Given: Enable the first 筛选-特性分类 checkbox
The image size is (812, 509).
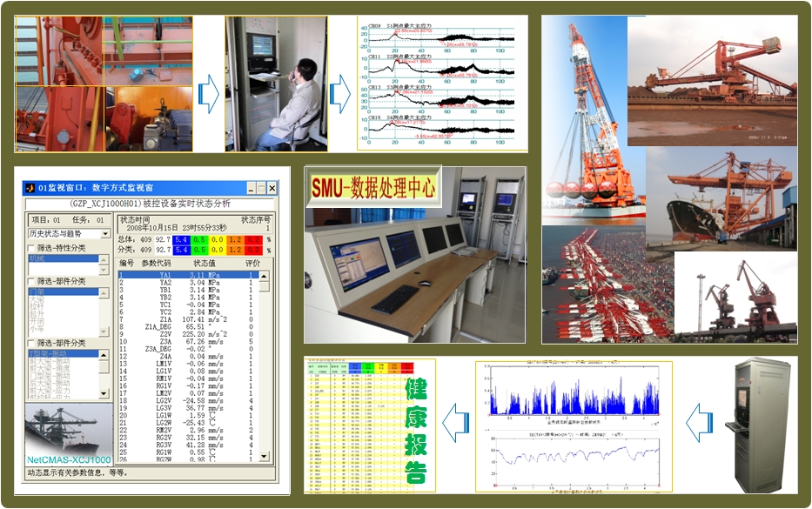Looking at the screenshot, I should pos(32,248).
